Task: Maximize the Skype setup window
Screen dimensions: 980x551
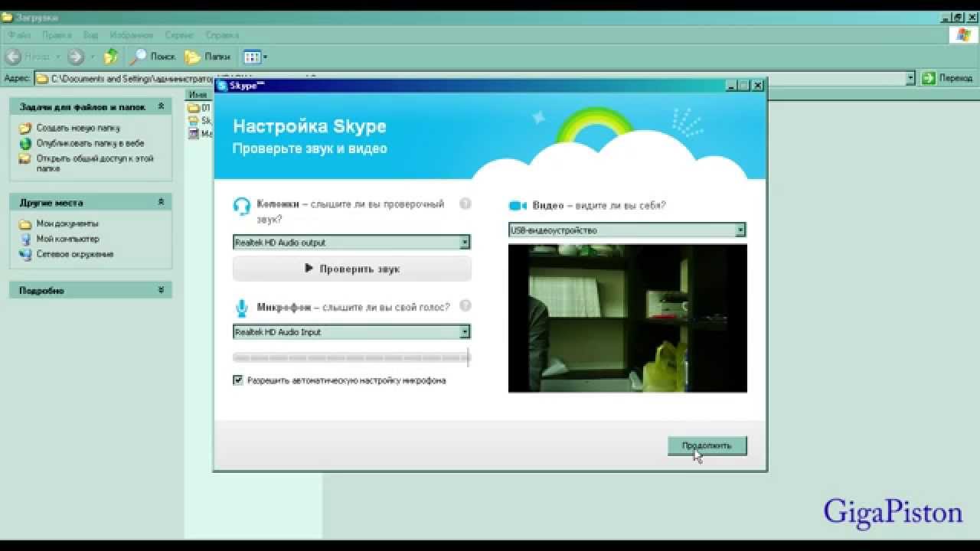Action: pos(744,86)
